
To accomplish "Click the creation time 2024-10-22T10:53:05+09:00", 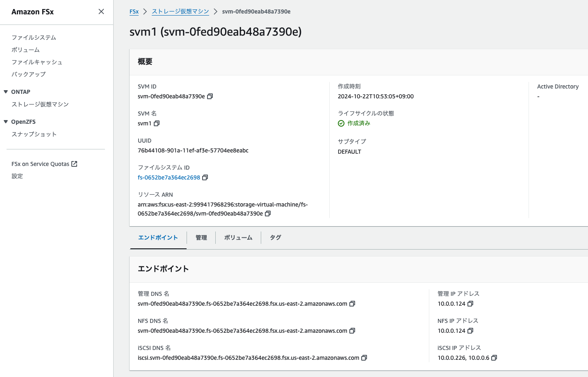I will (376, 96).
